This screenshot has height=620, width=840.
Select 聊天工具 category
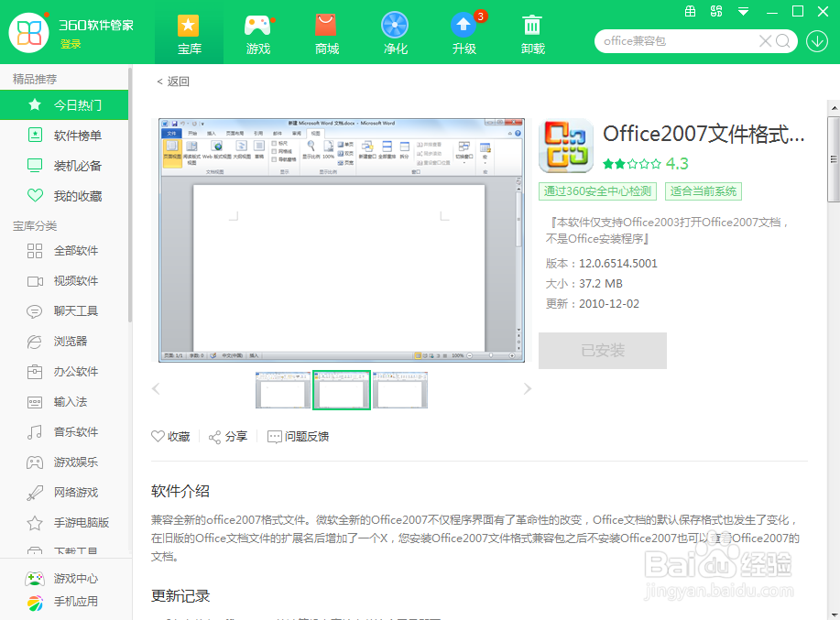click(64, 311)
